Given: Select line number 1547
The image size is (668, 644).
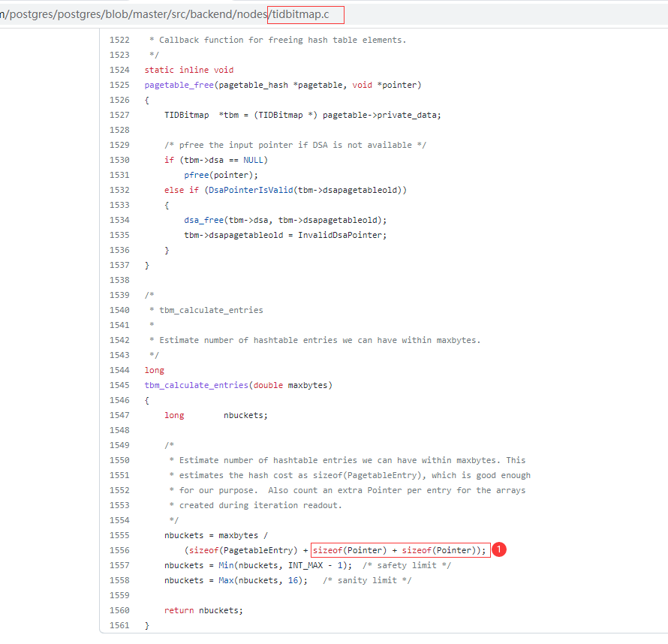Looking at the screenshot, I should [119, 415].
